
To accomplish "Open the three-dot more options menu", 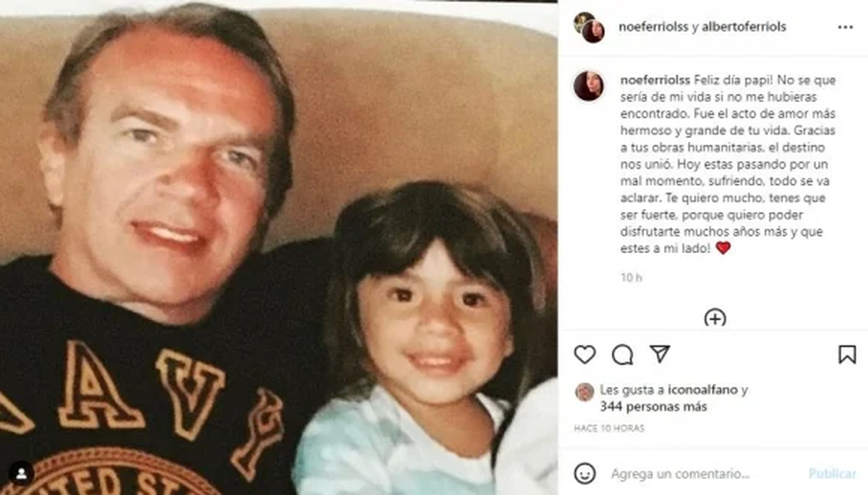I will click(846, 27).
